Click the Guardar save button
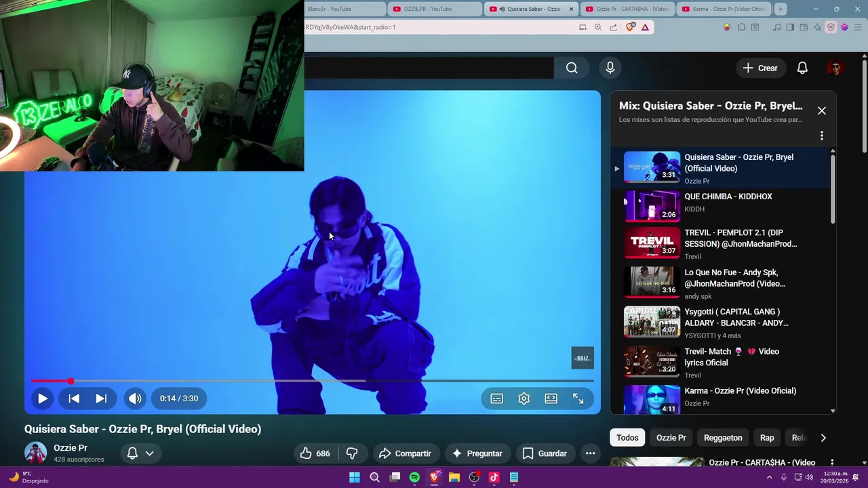The height and width of the screenshot is (488, 868). [x=545, y=453]
